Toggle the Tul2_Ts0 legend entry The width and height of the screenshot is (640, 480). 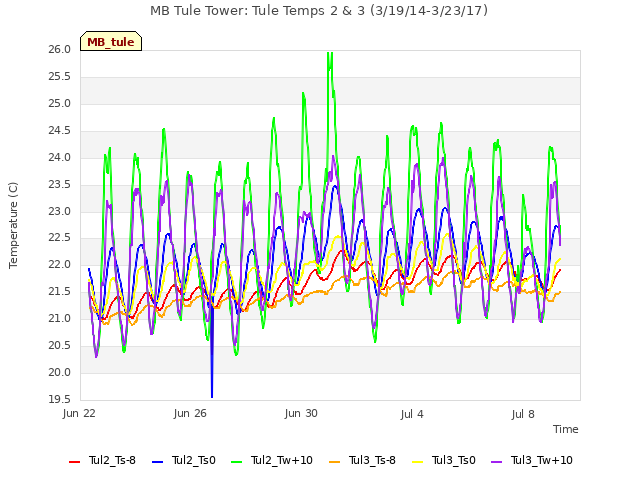pos(184,460)
